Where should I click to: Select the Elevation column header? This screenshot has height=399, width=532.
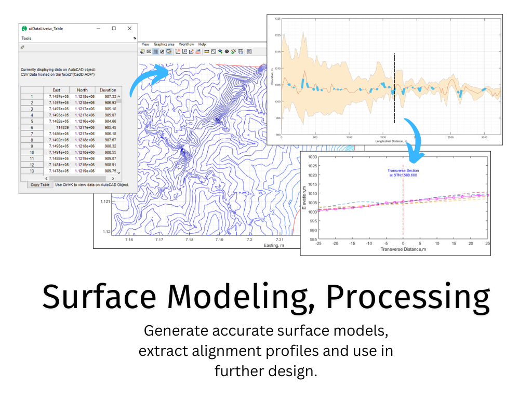click(x=108, y=90)
